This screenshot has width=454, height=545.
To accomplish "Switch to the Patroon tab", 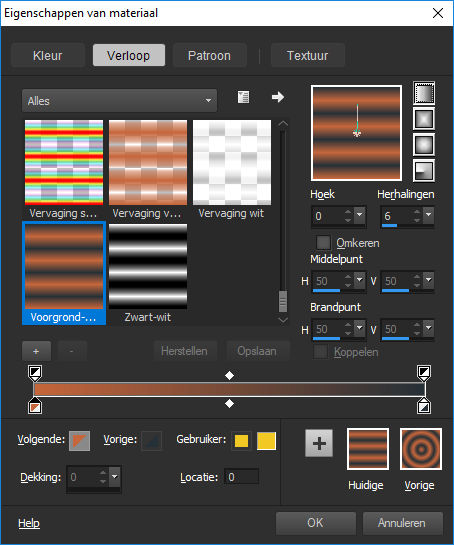I will point(210,55).
